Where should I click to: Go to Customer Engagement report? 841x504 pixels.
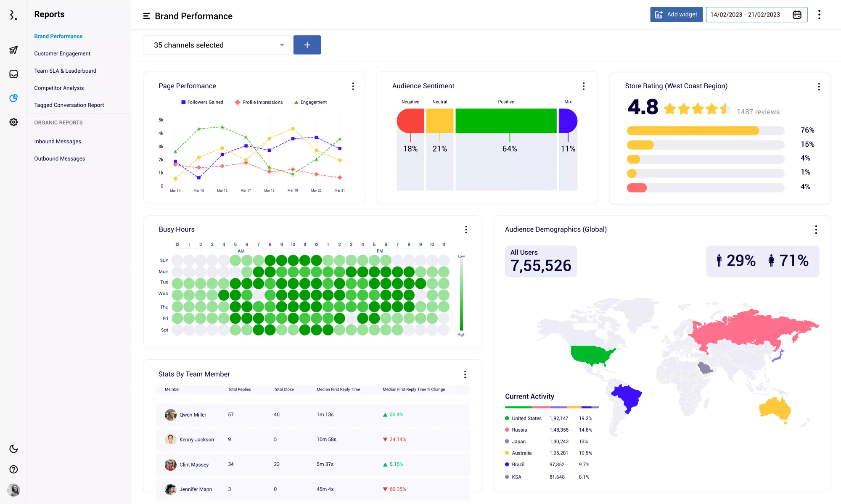click(x=62, y=53)
